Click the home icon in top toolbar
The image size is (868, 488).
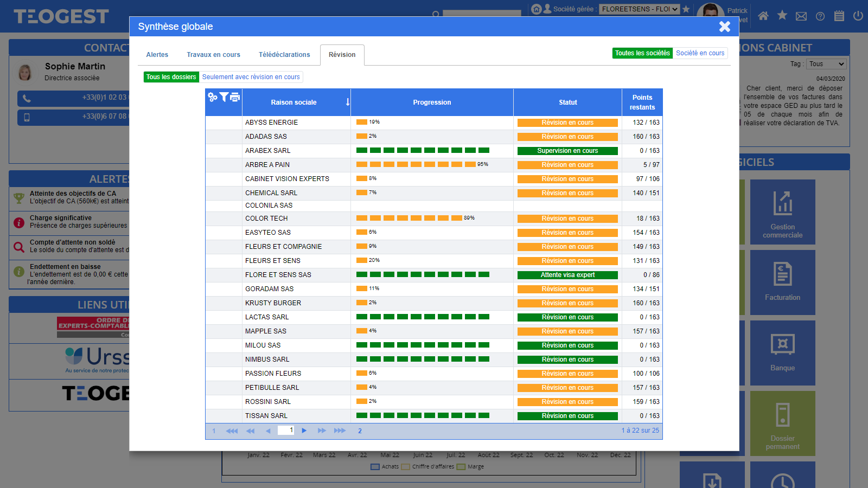(763, 16)
